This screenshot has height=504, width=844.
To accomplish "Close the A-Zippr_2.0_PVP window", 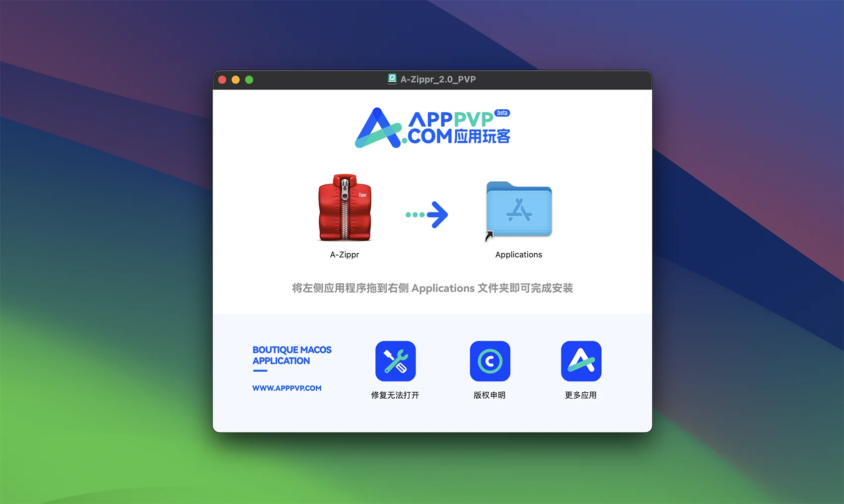I will [222, 79].
